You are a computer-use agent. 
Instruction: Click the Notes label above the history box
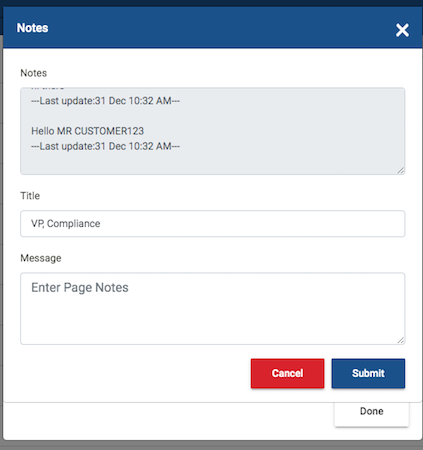[34, 73]
